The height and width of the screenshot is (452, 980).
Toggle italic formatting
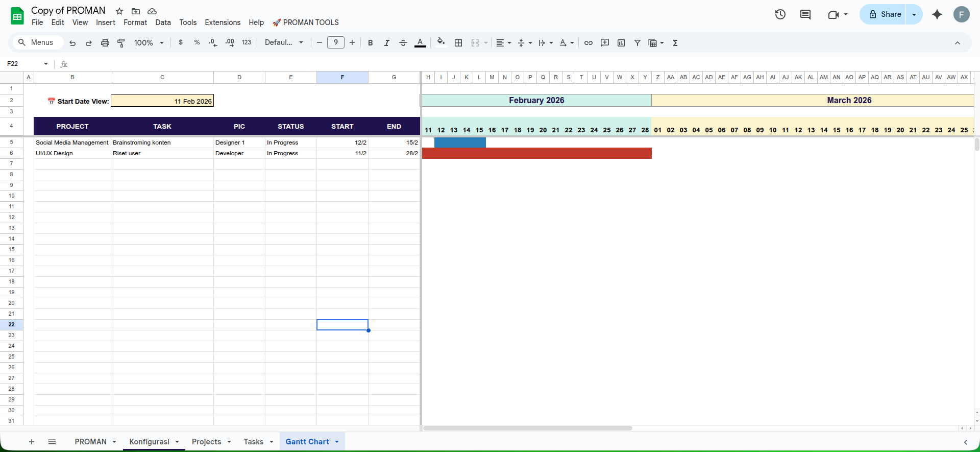(x=387, y=43)
